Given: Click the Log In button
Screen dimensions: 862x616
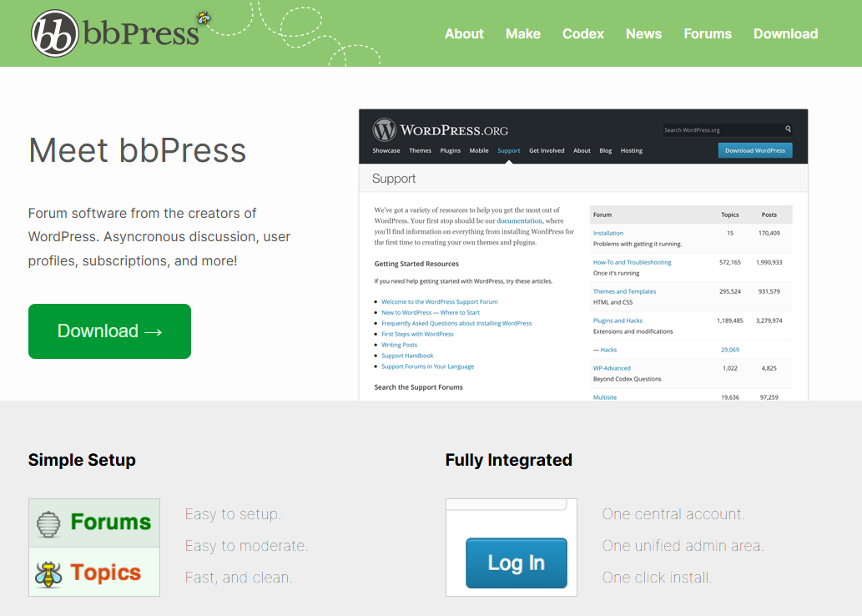Looking at the screenshot, I should [x=516, y=563].
